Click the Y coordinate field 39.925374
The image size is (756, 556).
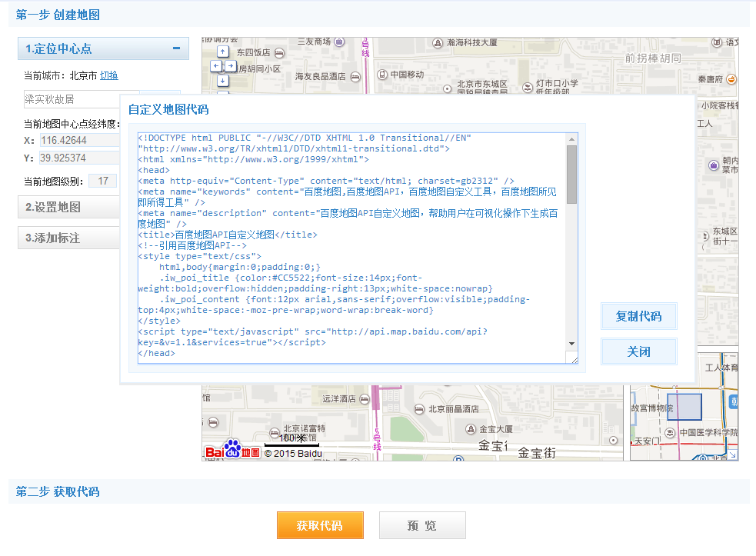point(79,158)
